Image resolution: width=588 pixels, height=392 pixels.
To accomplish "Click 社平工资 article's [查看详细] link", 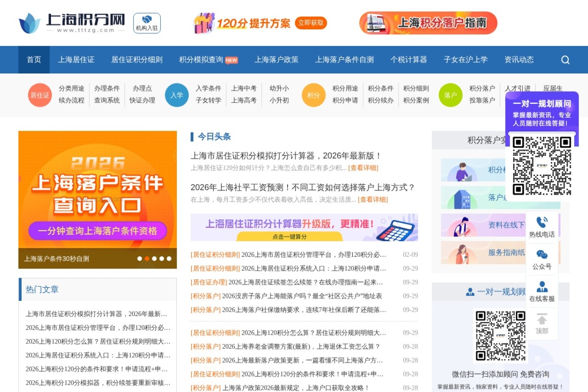I will click(x=373, y=199).
